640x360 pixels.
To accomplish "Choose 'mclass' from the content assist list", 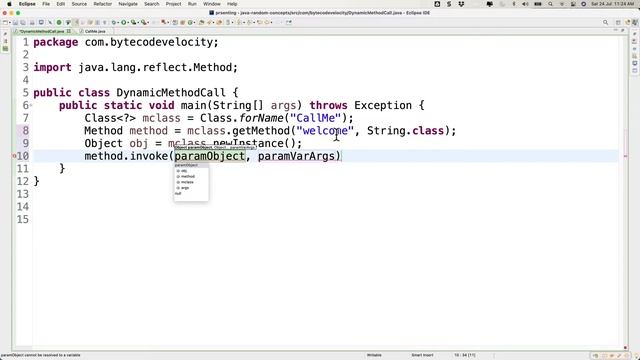I will 191,182.
